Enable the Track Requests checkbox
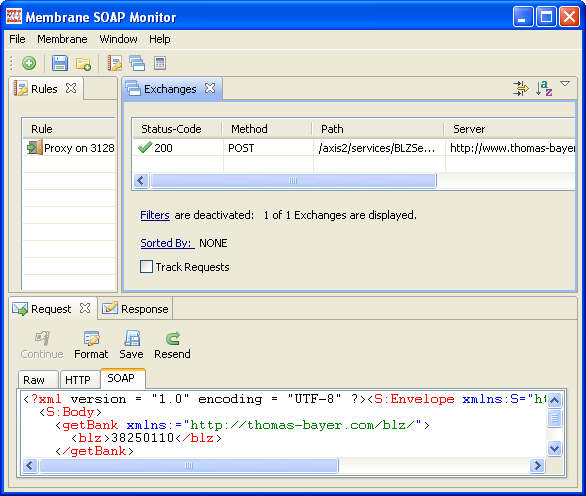 pos(146,267)
